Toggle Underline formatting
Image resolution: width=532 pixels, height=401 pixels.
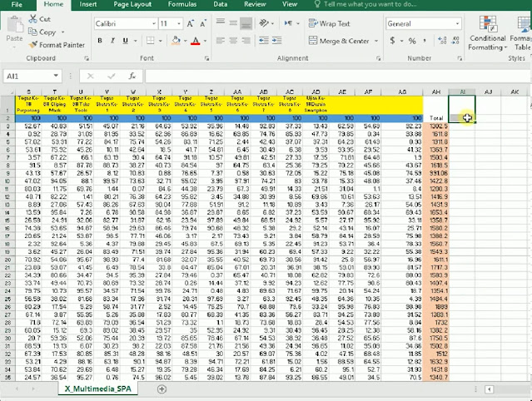126,41
